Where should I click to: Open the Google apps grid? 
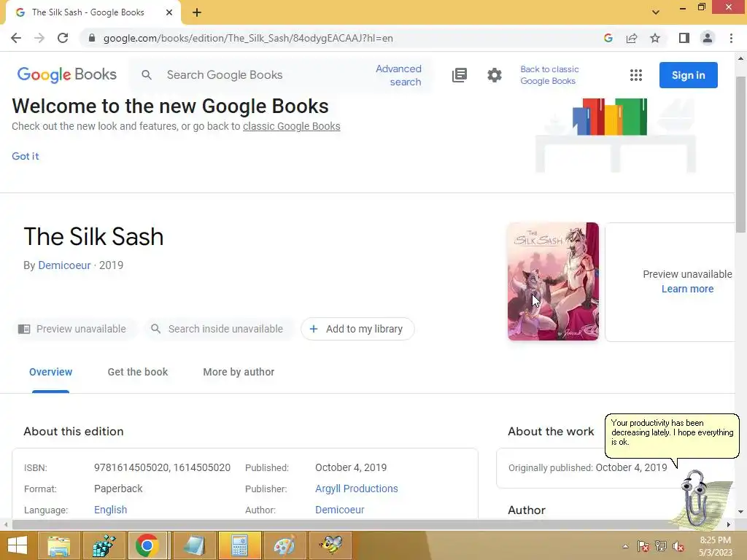coord(636,75)
